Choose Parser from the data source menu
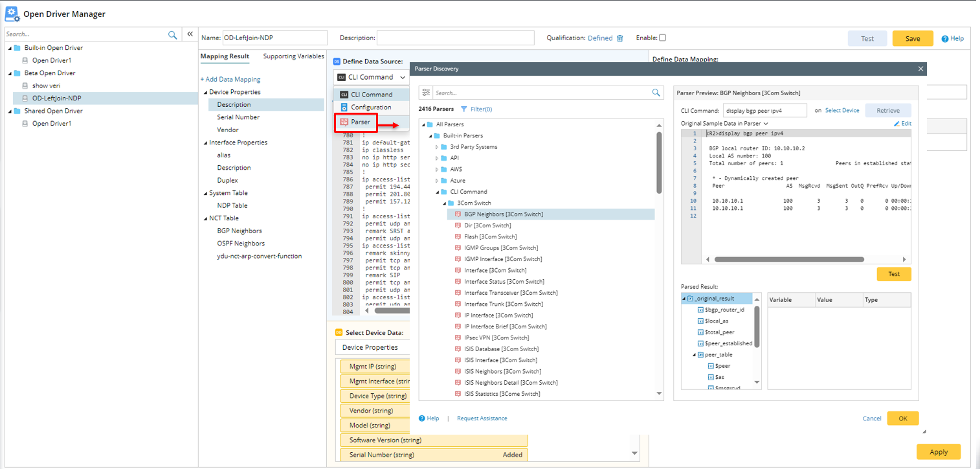 pyautogui.click(x=361, y=122)
